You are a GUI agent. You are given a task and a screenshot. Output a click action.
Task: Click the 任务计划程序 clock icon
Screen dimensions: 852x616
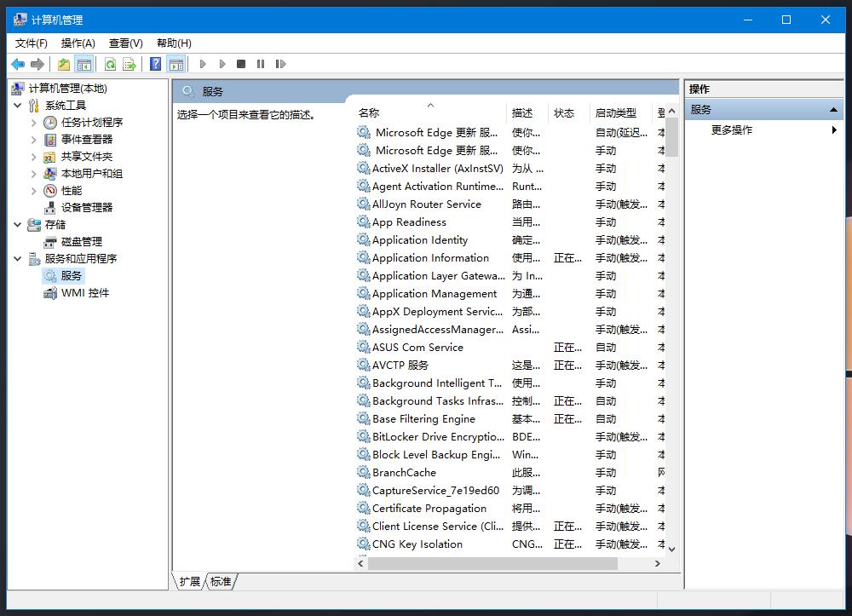pos(50,122)
